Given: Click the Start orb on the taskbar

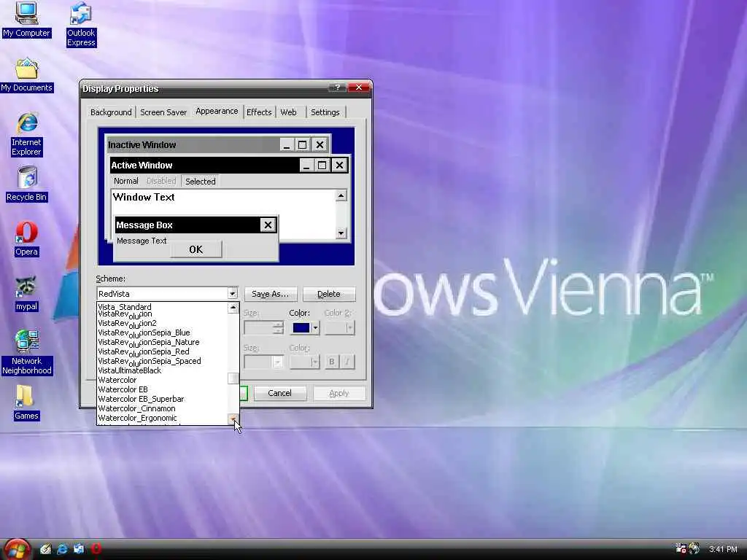Looking at the screenshot, I should tap(18, 550).
